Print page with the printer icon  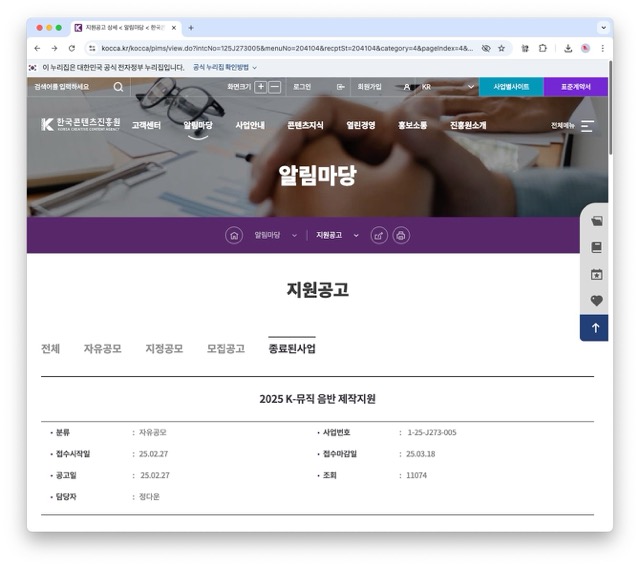click(x=401, y=236)
